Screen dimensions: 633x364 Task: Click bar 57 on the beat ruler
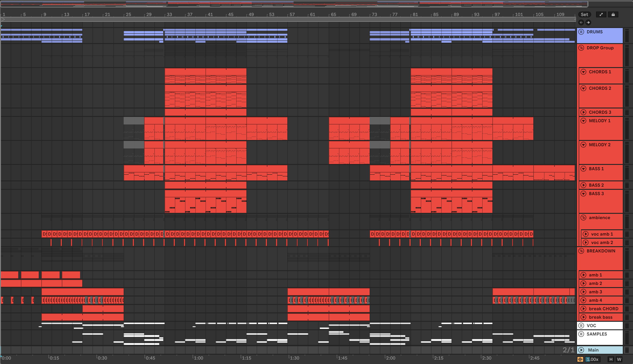click(292, 14)
